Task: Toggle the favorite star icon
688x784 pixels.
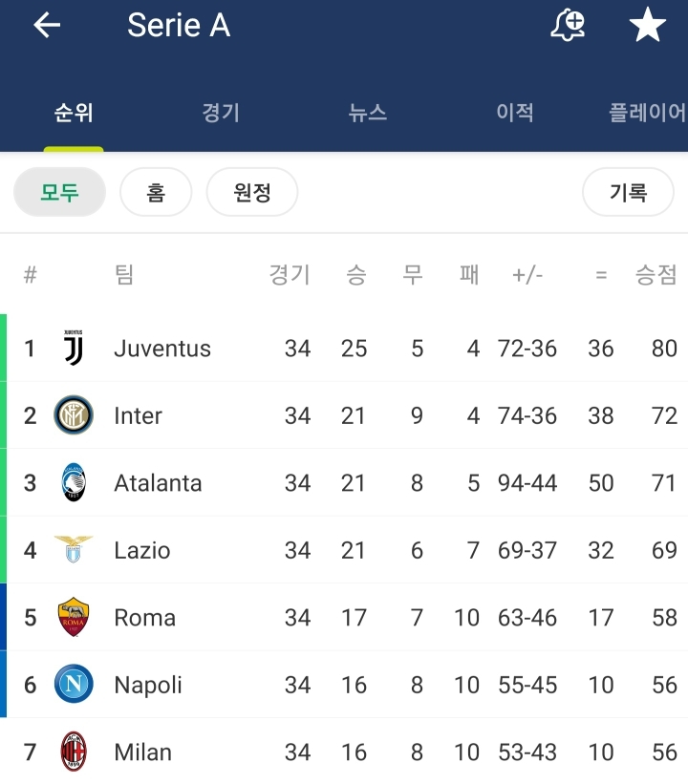Action: [647, 26]
